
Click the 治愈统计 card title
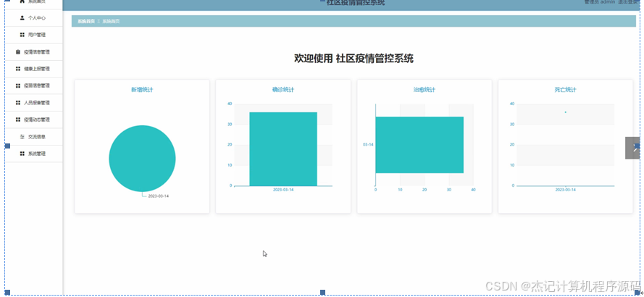(x=425, y=90)
